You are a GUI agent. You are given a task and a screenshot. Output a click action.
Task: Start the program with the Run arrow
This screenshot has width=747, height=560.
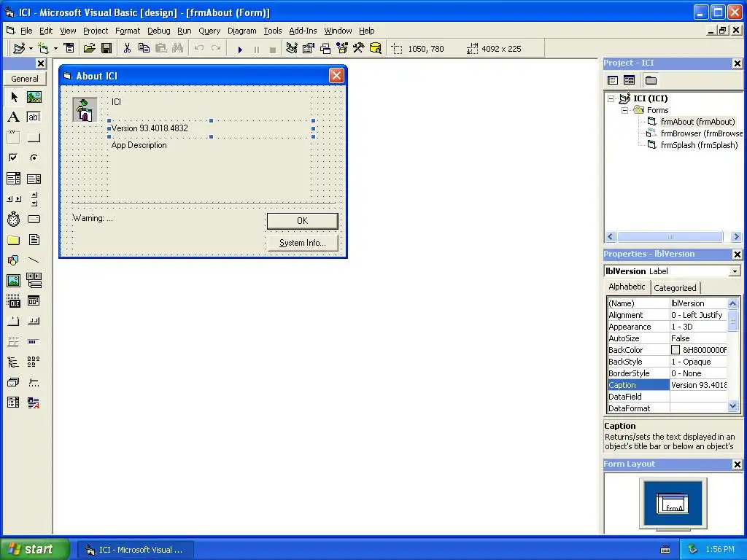(x=240, y=49)
